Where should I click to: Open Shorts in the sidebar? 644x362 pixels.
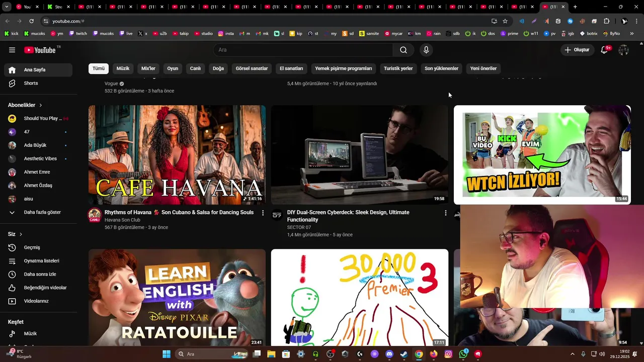pyautogui.click(x=38, y=83)
